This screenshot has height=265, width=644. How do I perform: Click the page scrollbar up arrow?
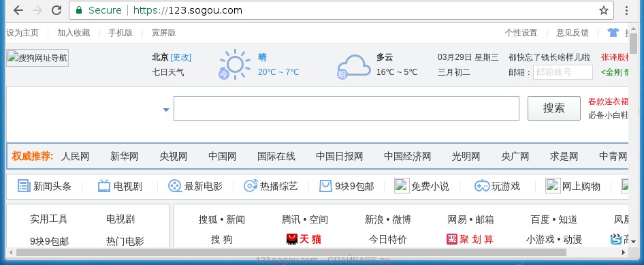click(x=634, y=29)
